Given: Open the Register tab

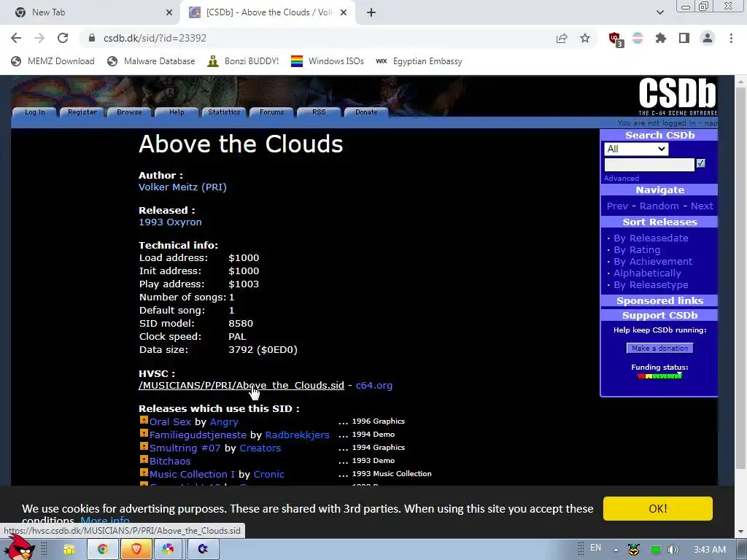Looking at the screenshot, I should 82,112.
